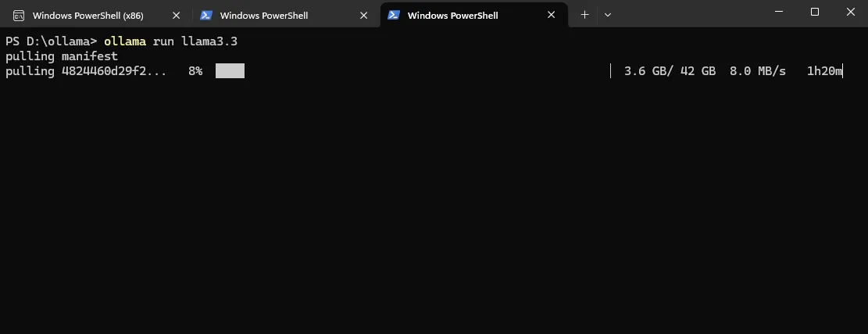Click the '8.0 MB/s' speed text
Screen dimensions: 868x334
pos(757,71)
